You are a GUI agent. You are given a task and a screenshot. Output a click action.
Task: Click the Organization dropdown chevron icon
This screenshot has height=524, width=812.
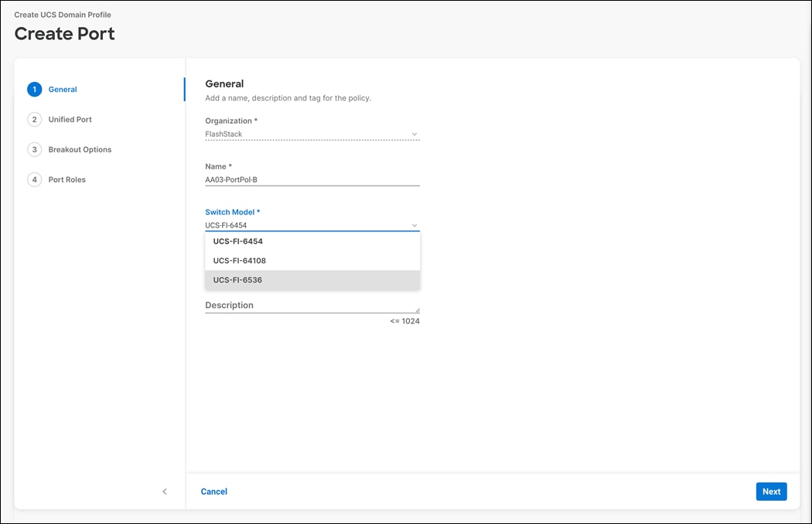(x=415, y=133)
